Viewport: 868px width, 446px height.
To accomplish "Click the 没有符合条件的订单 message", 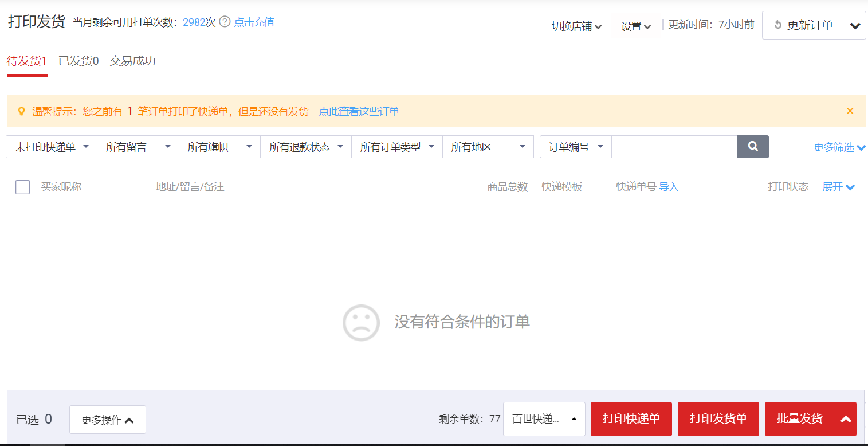I will tap(462, 322).
